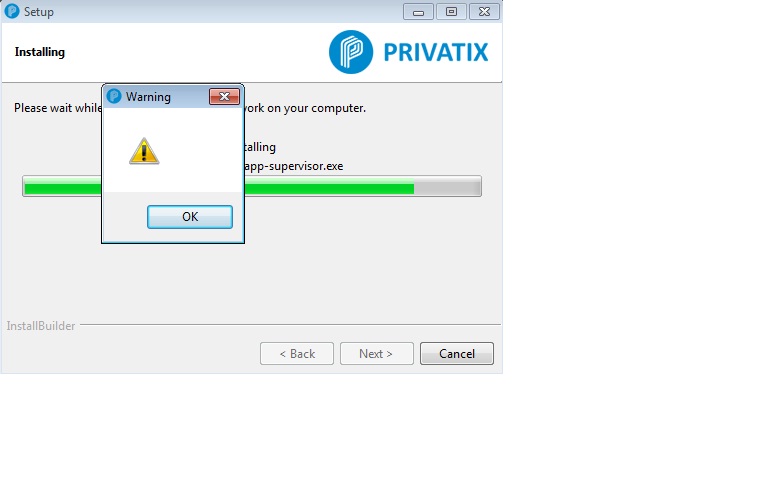Close the Warning dialog with red X
The width and height of the screenshot is (768, 480).
pos(224,96)
